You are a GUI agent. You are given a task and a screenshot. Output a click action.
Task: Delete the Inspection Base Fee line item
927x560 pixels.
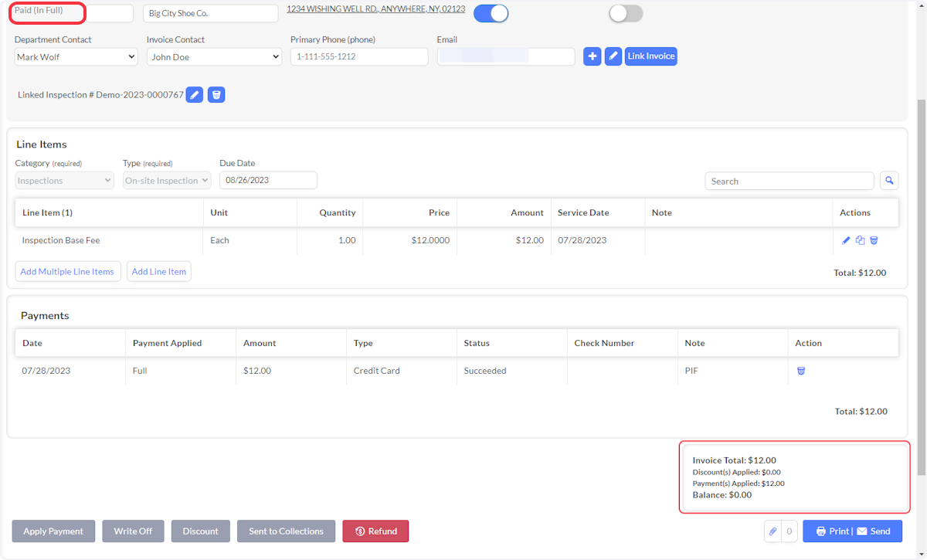pyautogui.click(x=874, y=240)
